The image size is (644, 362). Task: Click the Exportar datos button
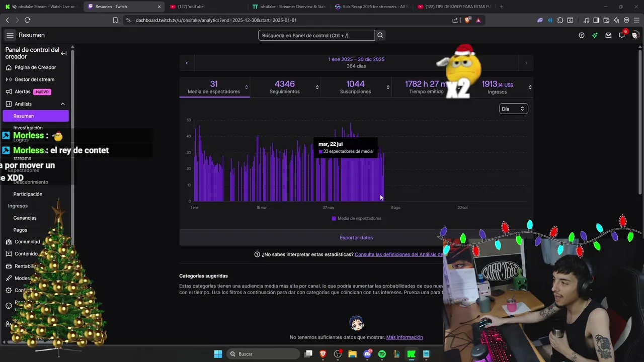tap(356, 237)
